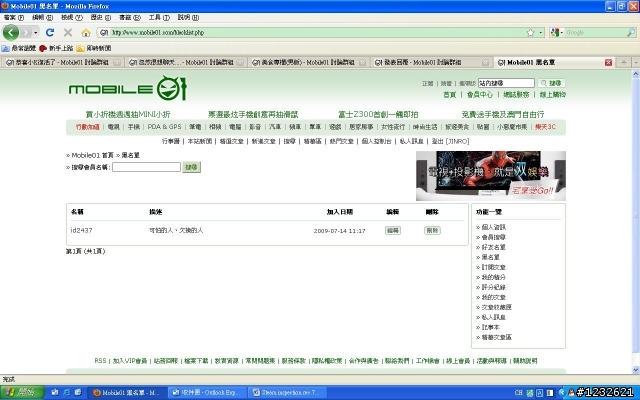The height and width of the screenshot is (400, 640).
Task: Switch to the third tab 黃金專櫃(男飾)
Action: point(309,62)
